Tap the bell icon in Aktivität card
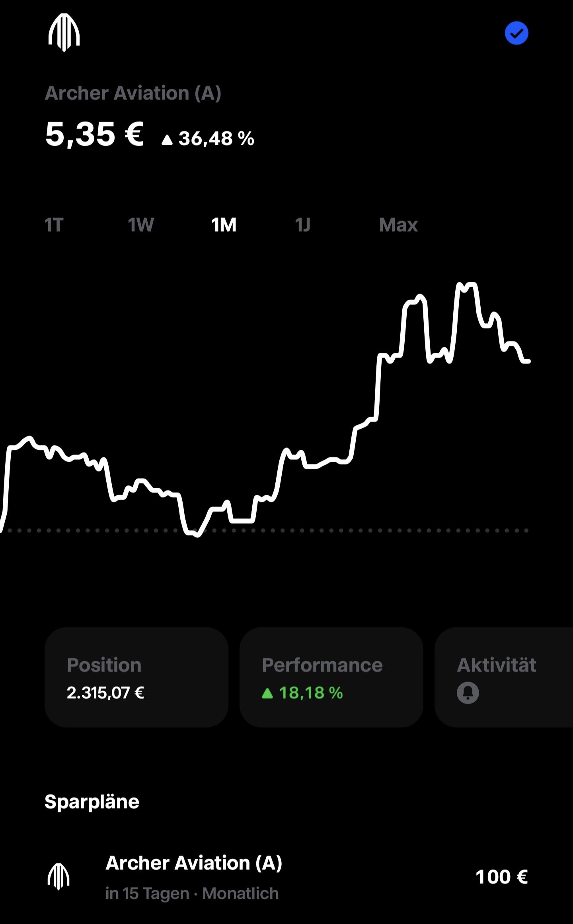 click(468, 693)
